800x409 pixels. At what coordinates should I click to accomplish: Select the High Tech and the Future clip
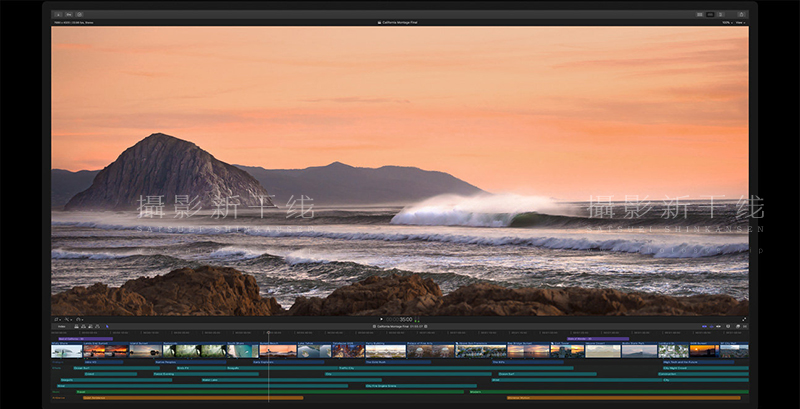tap(698, 362)
